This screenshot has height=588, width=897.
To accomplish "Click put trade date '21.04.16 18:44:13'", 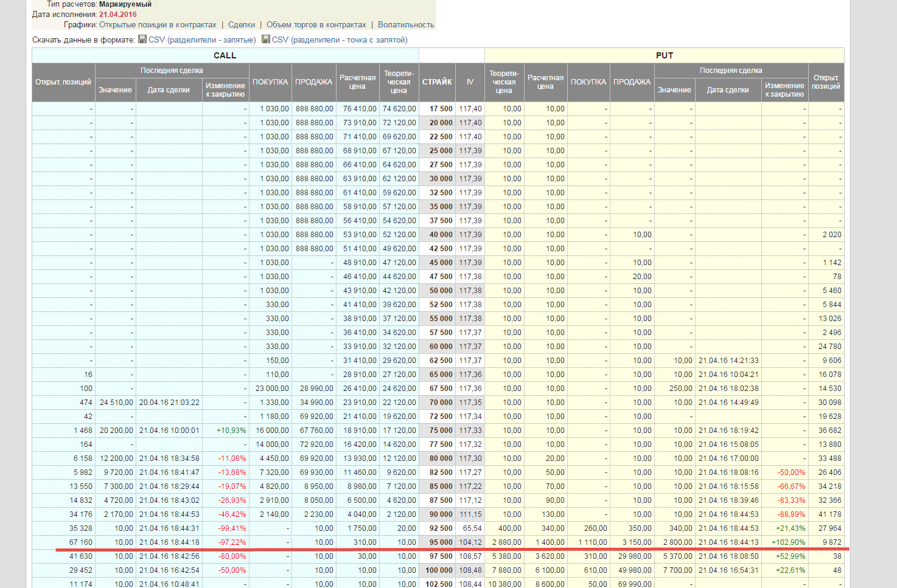I will (728, 542).
